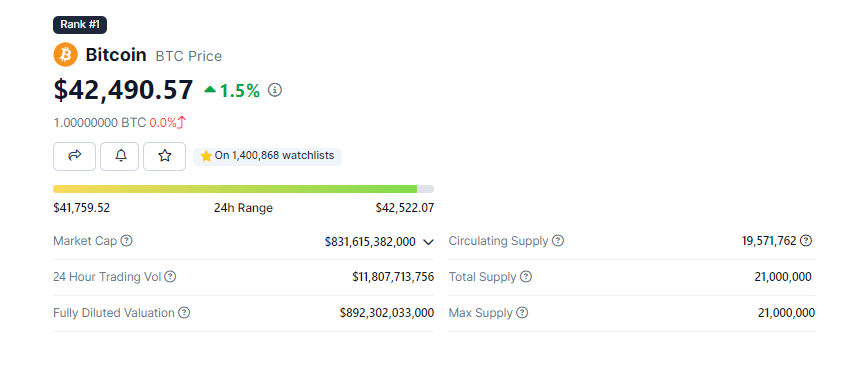Image resolution: width=842 pixels, height=373 pixels.
Task: Click the 24h Range label
Action: point(243,208)
